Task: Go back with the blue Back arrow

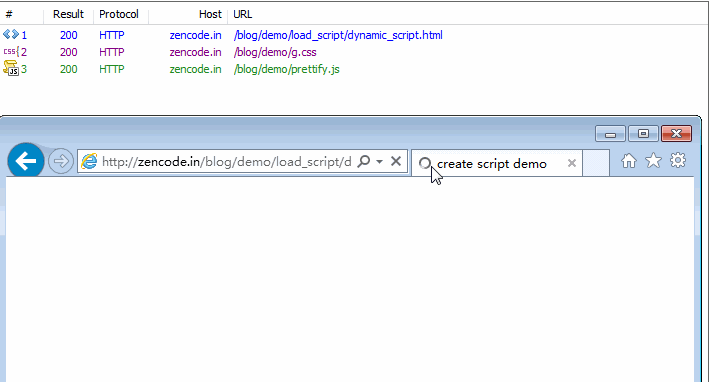Action: click(26, 161)
